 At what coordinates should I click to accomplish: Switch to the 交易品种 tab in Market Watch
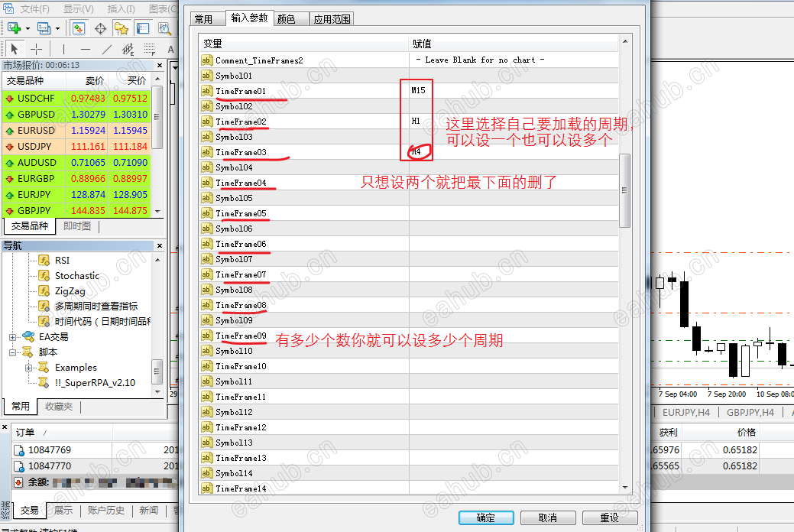pos(30,226)
